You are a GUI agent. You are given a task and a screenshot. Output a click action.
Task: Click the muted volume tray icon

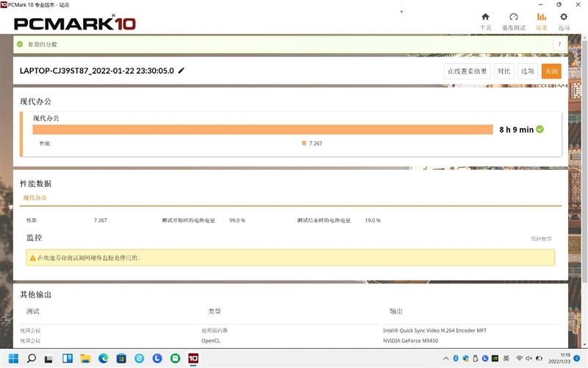(x=528, y=358)
